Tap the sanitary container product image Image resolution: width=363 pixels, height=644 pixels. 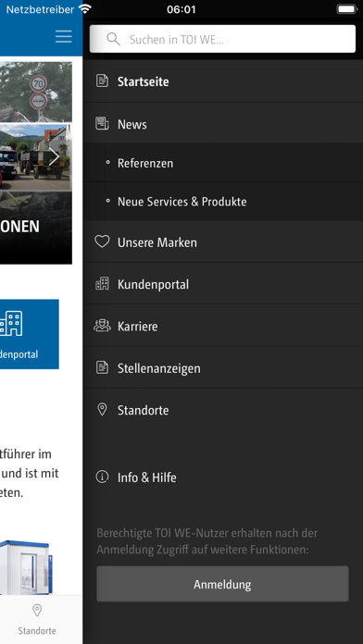coord(27,567)
